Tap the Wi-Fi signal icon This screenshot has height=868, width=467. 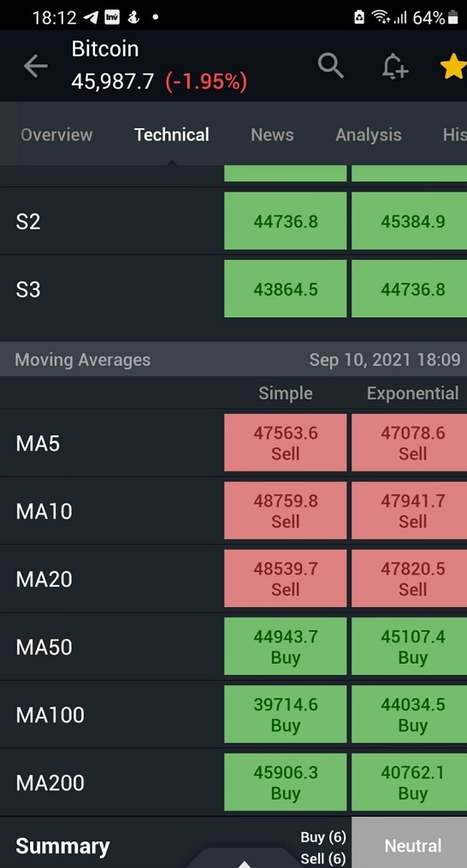point(381,18)
